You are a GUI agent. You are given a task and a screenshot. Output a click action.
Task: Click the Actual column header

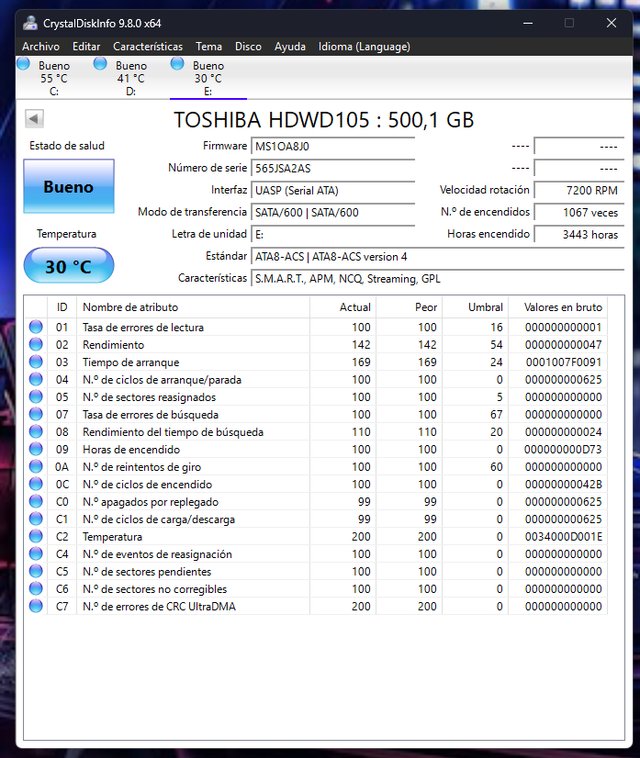(x=343, y=307)
